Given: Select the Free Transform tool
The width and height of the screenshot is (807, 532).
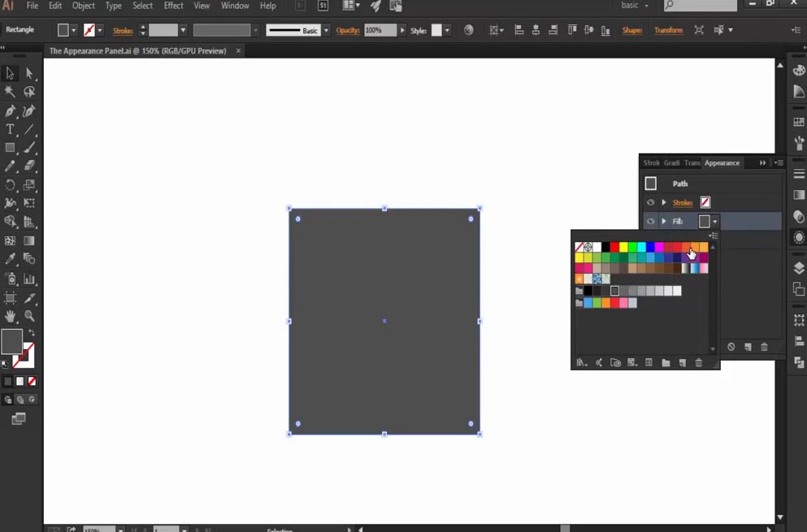Looking at the screenshot, I should coord(29,203).
